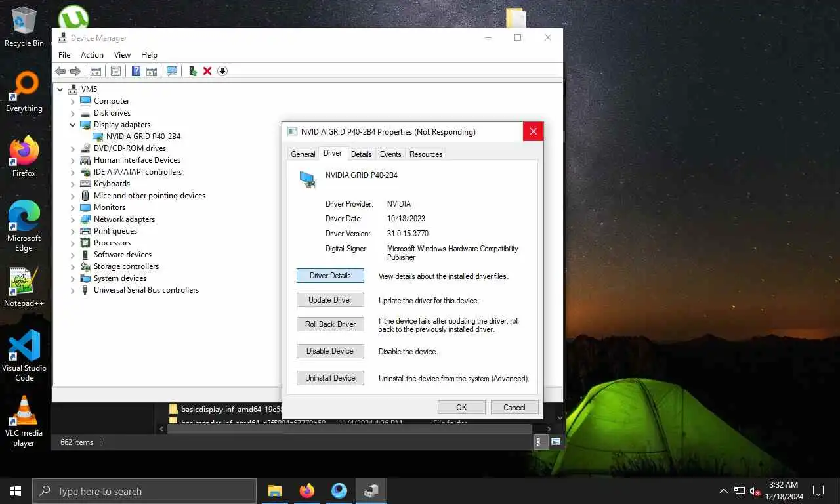Image resolution: width=840 pixels, height=504 pixels.
Task: Select the Keyboards tree entry
Action: 112,184
